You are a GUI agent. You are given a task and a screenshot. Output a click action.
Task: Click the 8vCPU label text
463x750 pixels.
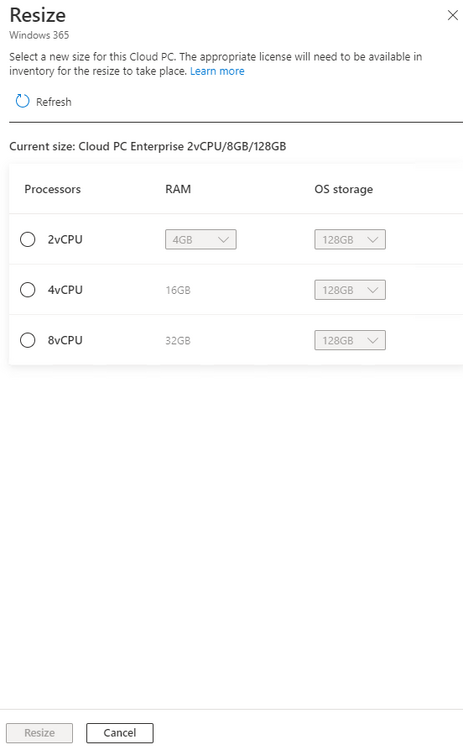coord(65,341)
